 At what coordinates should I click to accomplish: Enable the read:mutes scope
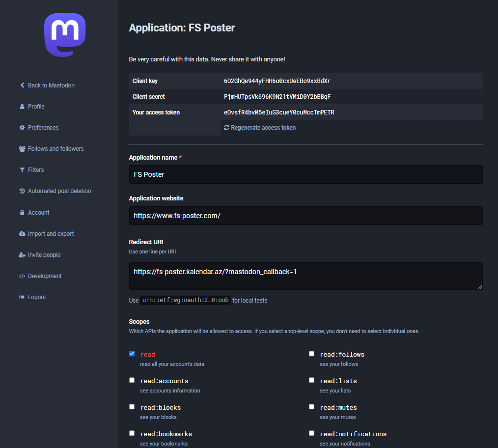(x=311, y=407)
